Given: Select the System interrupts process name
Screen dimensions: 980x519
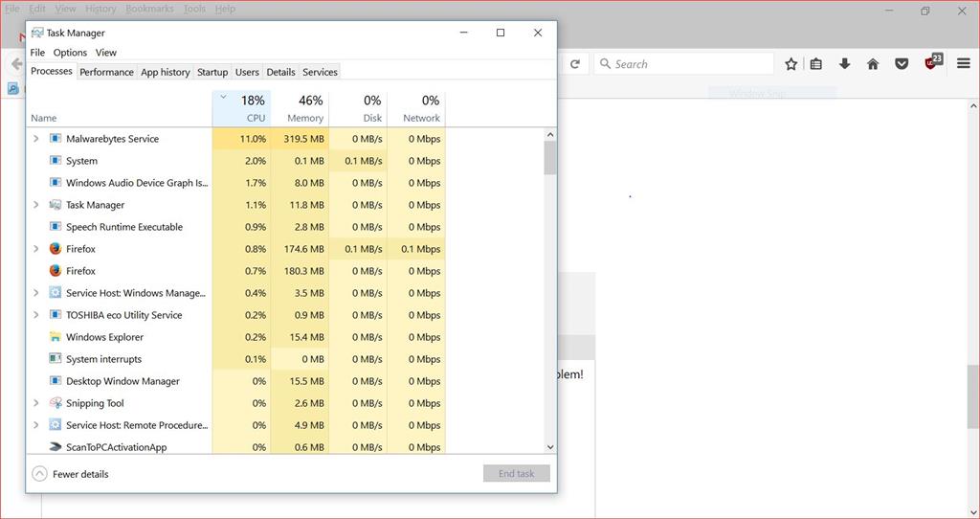Looking at the screenshot, I should (x=103, y=359).
